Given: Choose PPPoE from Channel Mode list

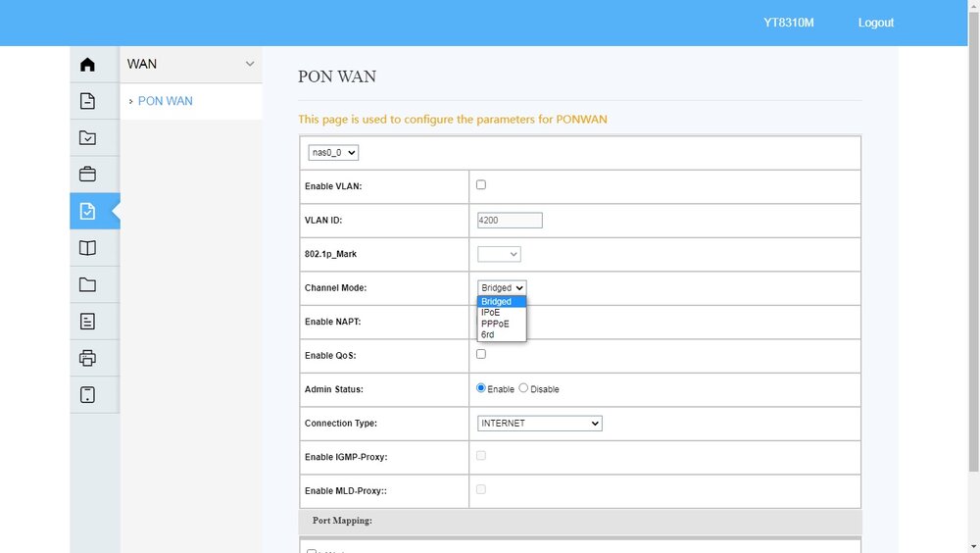Looking at the screenshot, I should tap(496, 324).
